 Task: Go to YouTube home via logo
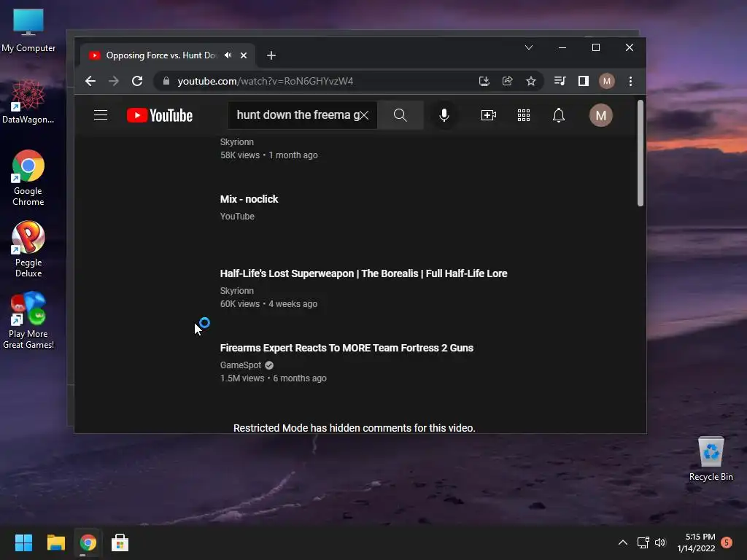(160, 115)
